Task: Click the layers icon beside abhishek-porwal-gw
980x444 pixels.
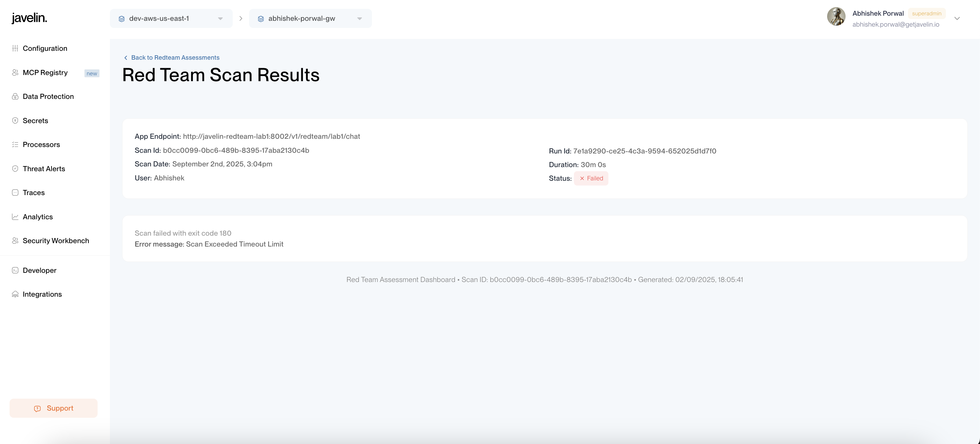Action: (x=261, y=19)
